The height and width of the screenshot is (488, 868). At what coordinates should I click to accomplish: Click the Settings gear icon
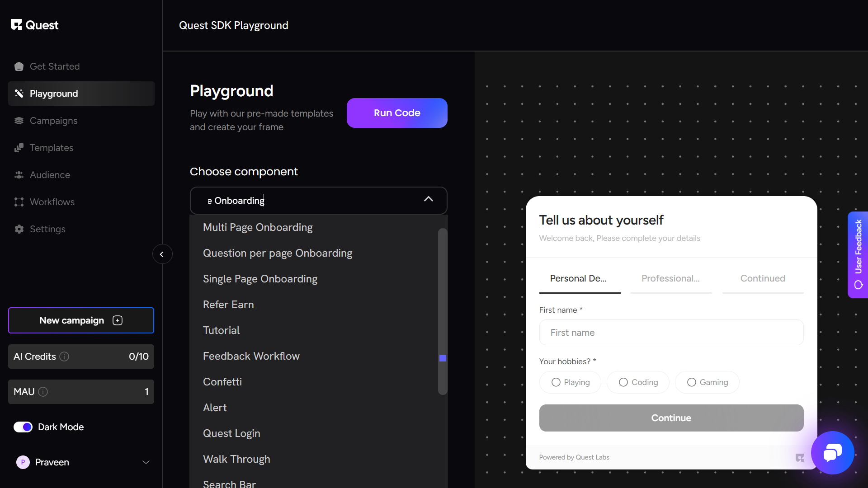click(x=19, y=229)
